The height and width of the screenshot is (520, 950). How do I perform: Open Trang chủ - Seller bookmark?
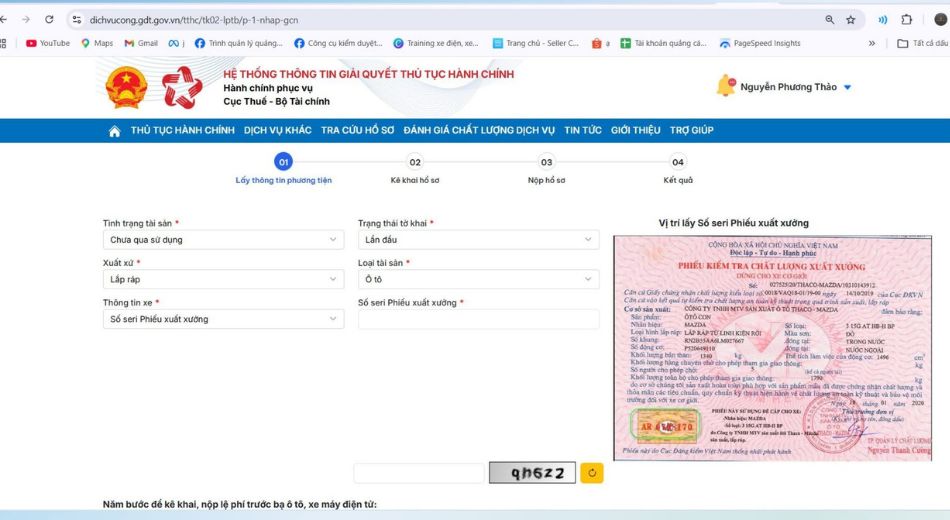click(x=536, y=43)
